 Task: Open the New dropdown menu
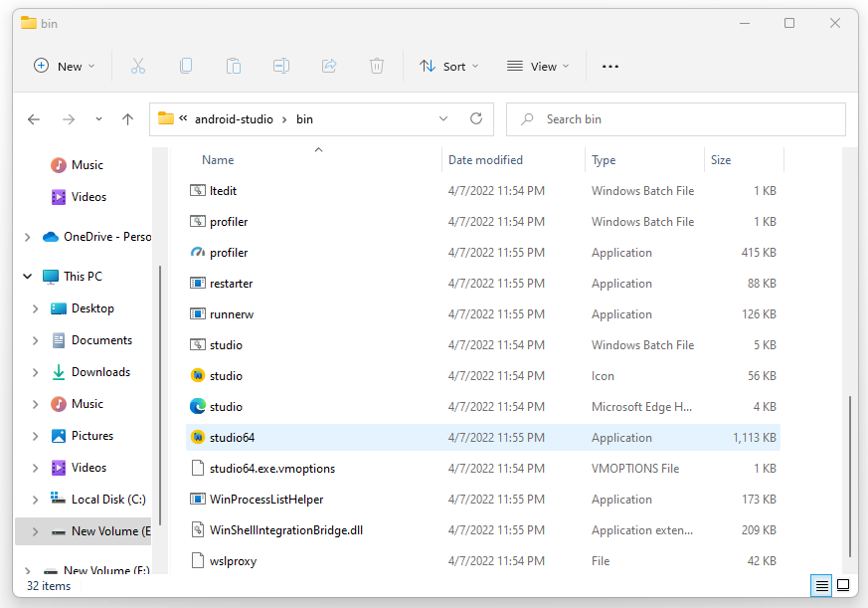[x=65, y=66]
